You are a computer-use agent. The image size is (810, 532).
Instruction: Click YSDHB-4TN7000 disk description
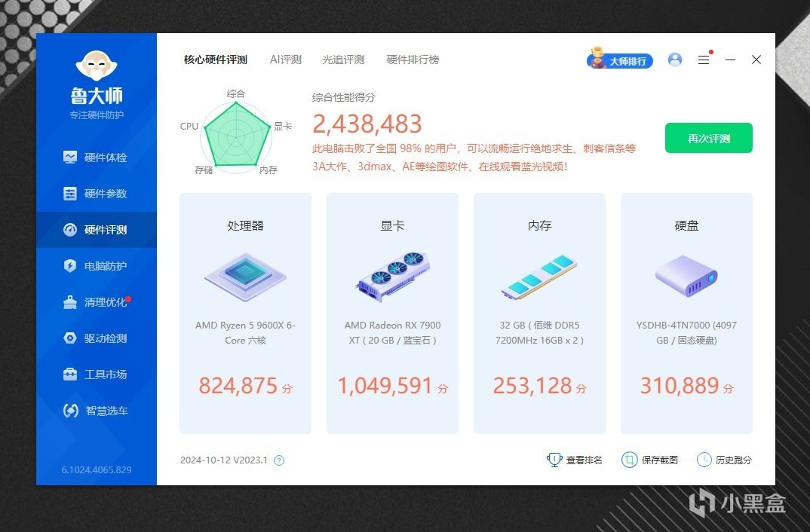[686, 333]
